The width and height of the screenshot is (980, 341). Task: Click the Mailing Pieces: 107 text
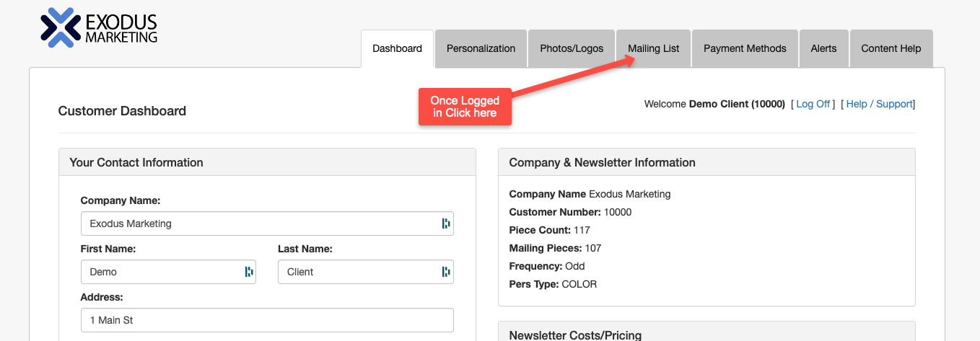point(555,248)
